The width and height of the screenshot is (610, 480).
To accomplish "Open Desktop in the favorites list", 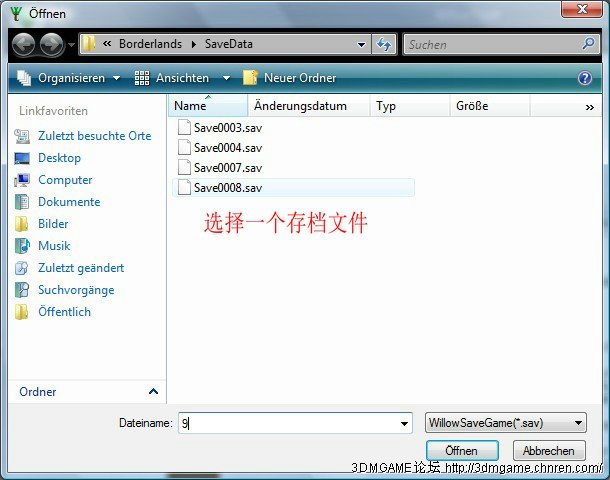I will click(59, 158).
